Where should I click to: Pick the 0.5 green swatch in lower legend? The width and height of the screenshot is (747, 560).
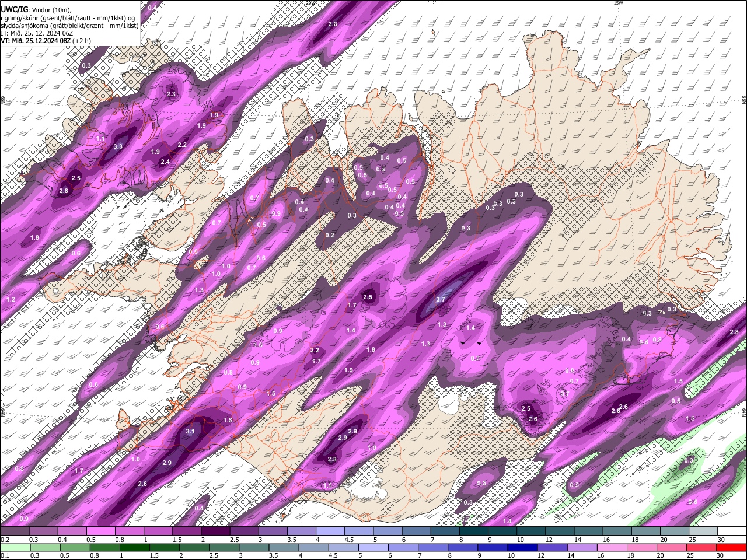tap(75, 547)
